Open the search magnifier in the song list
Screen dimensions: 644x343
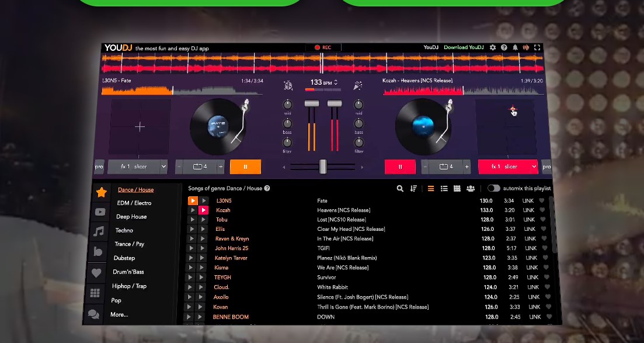400,188
